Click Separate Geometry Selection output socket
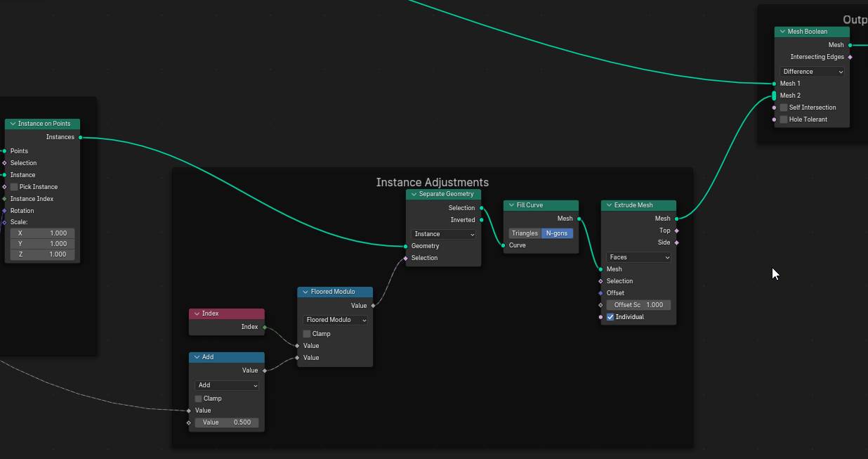868x459 pixels. 481,208
